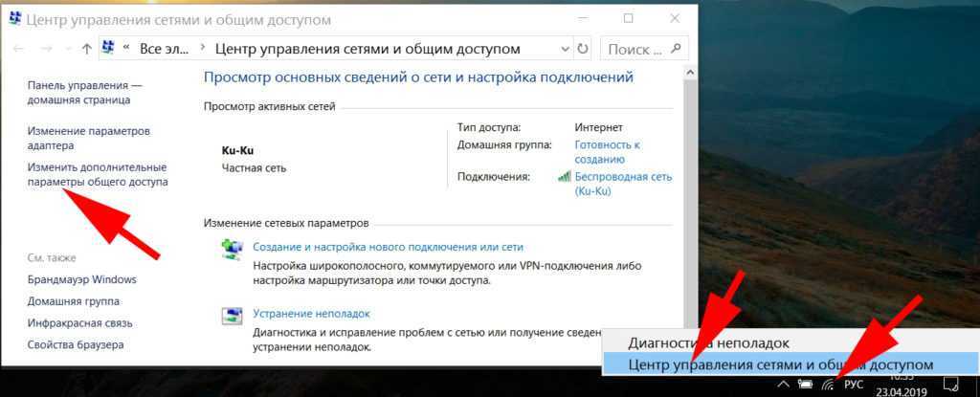Screen dimensions: 980x397
Task: Click the new connection setup icon
Action: click(x=232, y=251)
